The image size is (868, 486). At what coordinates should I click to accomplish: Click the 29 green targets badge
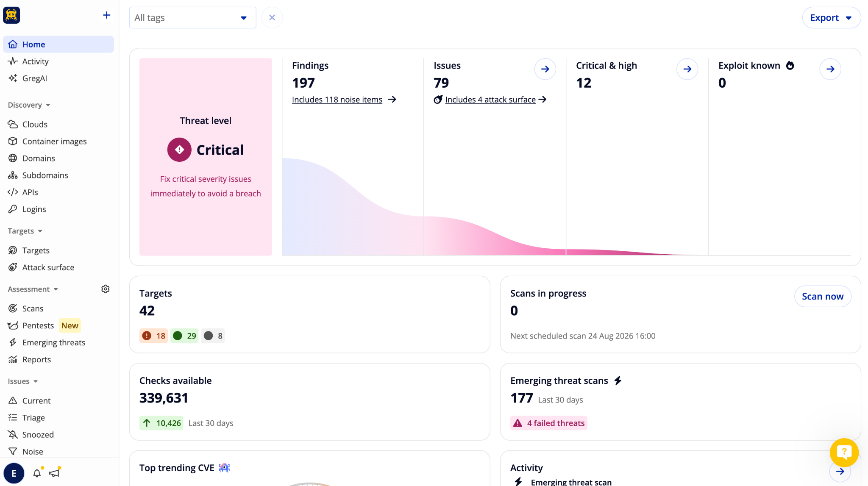(x=184, y=336)
